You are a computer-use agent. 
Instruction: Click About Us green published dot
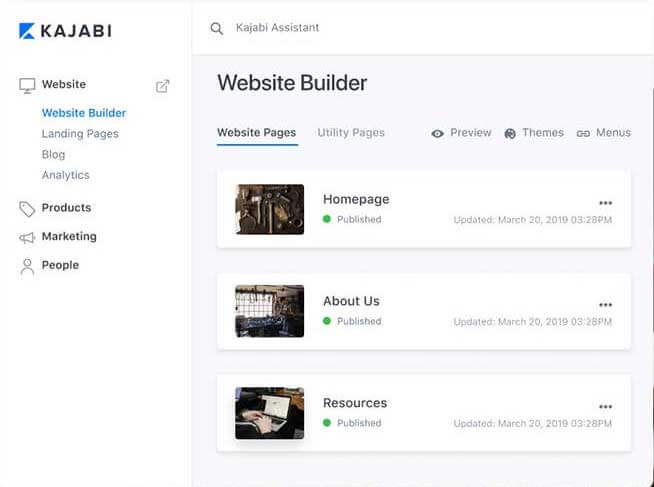tap(327, 321)
